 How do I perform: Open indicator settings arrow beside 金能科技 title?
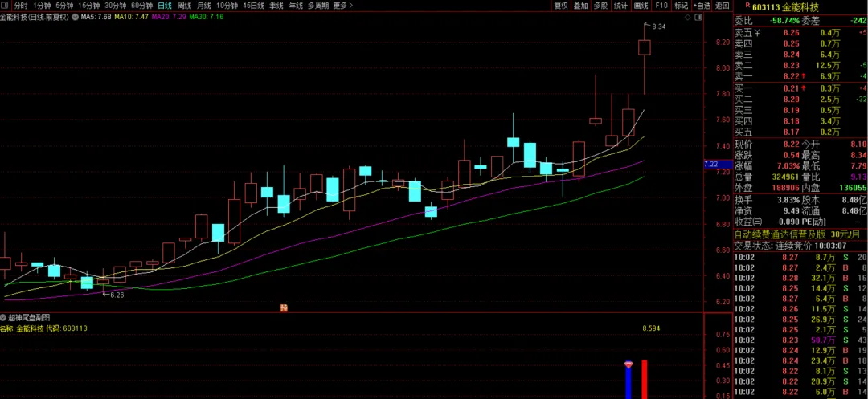point(75,17)
